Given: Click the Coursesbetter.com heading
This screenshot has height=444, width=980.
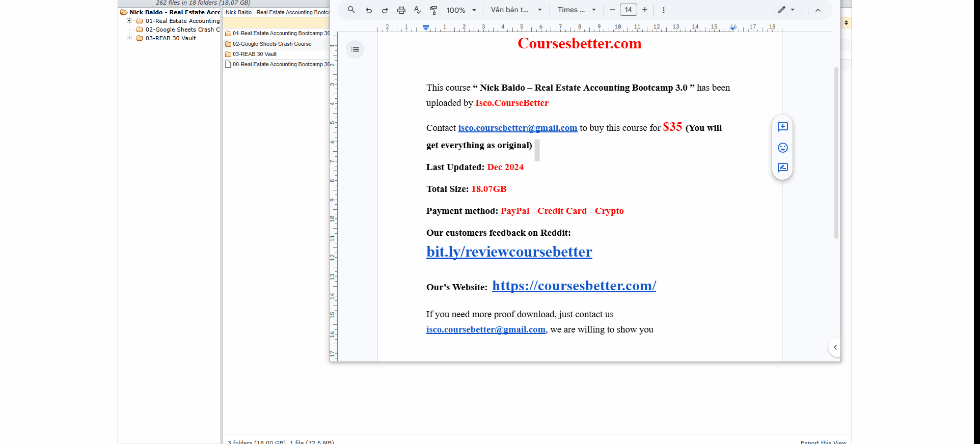Looking at the screenshot, I should click(x=580, y=43).
